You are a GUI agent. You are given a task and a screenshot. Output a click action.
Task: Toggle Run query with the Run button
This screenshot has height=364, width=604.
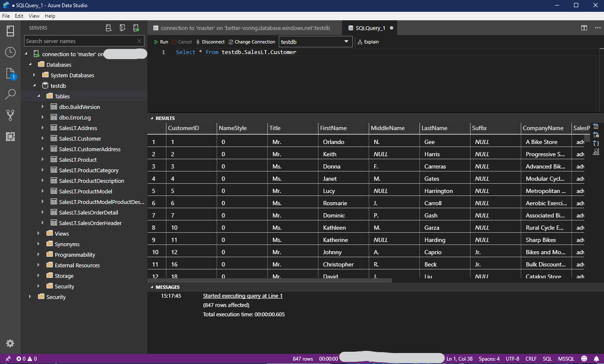[161, 41]
